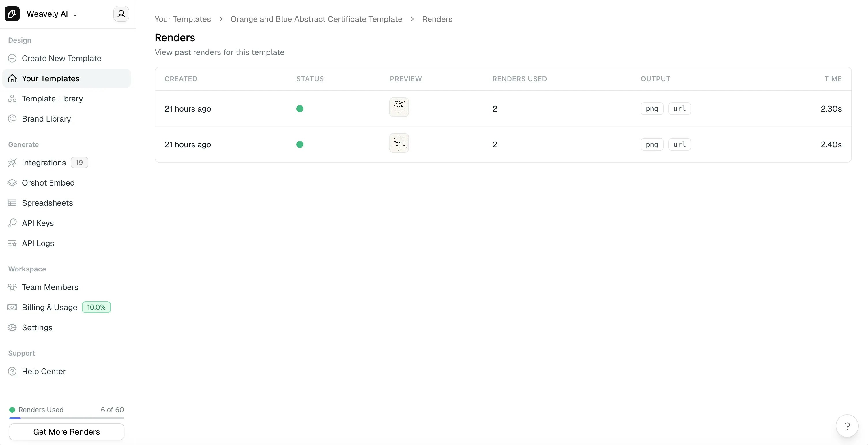Click Your Templates breadcrumb link
This screenshot has height=445, width=868.
pyautogui.click(x=182, y=19)
